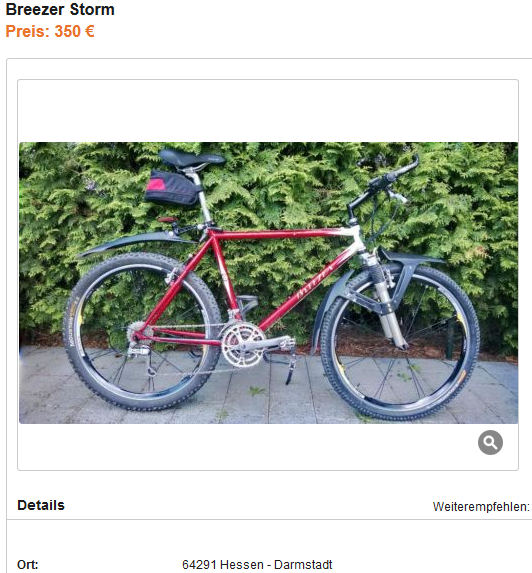Viewport: 532px width, 573px height.
Task: Click the red-black saddle bag in photo
Action: pos(171,188)
